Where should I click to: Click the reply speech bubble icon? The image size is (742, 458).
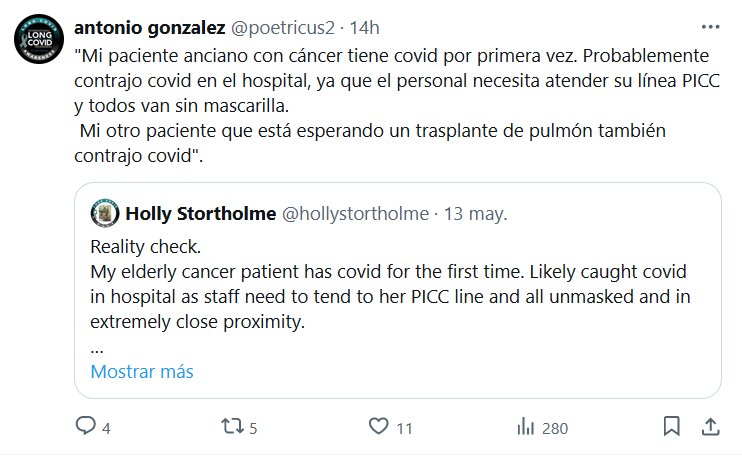(x=85, y=427)
